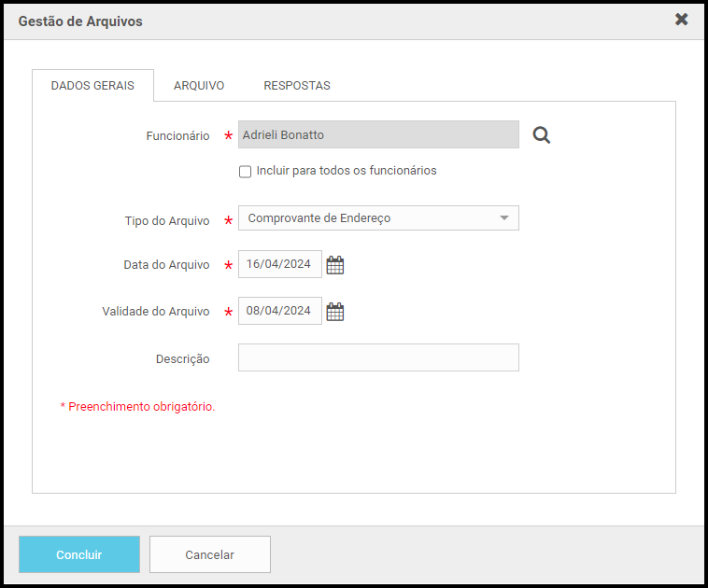Close the Gestão de Arquivos dialog
Viewport: 708px width, 588px height.
coord(682,20)
